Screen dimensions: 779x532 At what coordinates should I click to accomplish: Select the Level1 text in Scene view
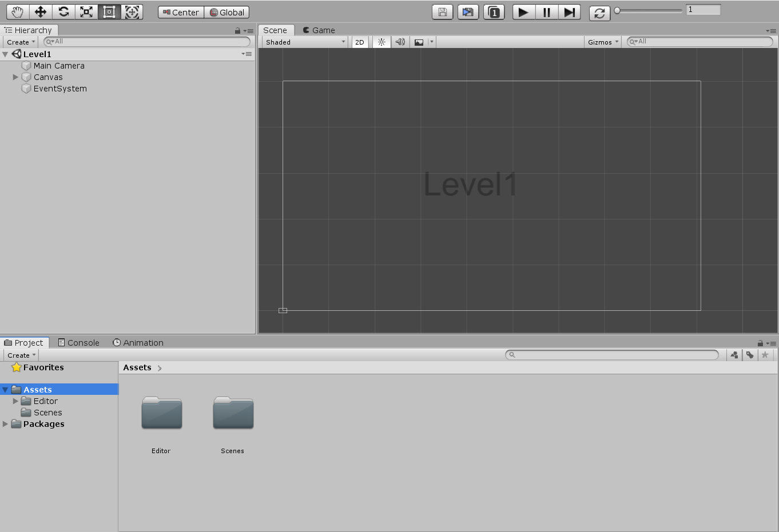[x=470, y=184]
